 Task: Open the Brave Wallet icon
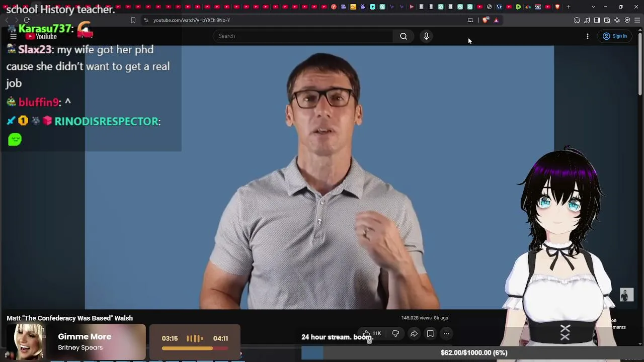(607, 20)
